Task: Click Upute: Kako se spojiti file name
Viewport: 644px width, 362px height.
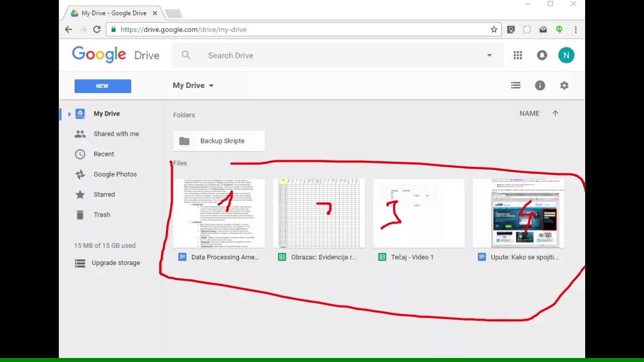Action: tap(525, 257)
